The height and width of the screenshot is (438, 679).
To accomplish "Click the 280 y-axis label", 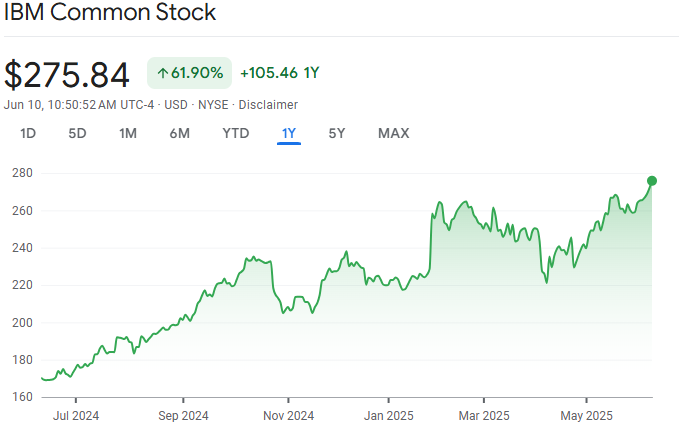I will point(22,173).
